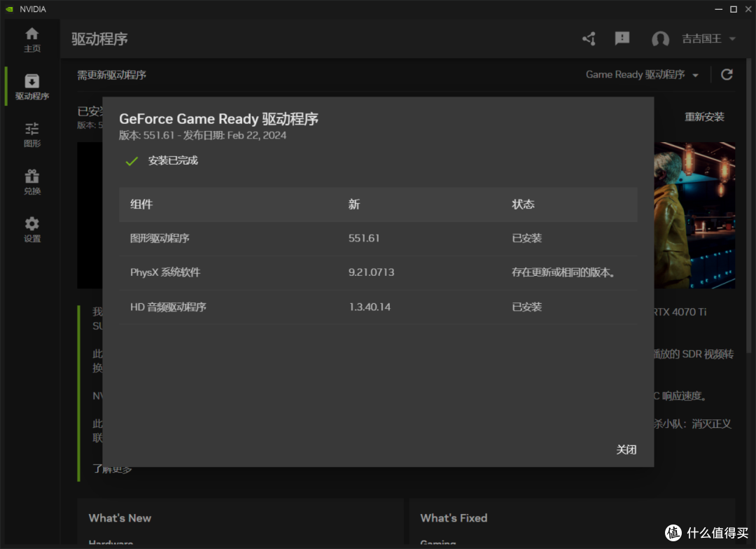
Task: Click the NVIDIA logo in title bar
Action: coord(9,9)
